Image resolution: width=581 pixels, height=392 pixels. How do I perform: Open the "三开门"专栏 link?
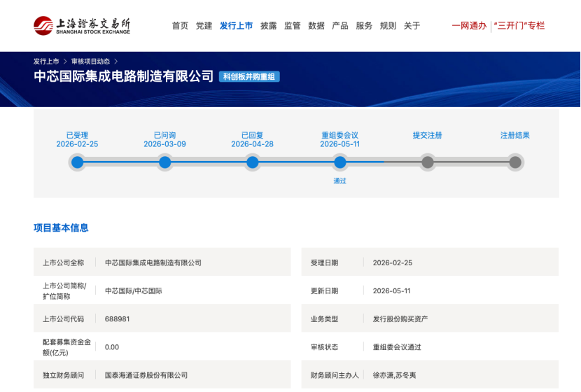[519, 26]
